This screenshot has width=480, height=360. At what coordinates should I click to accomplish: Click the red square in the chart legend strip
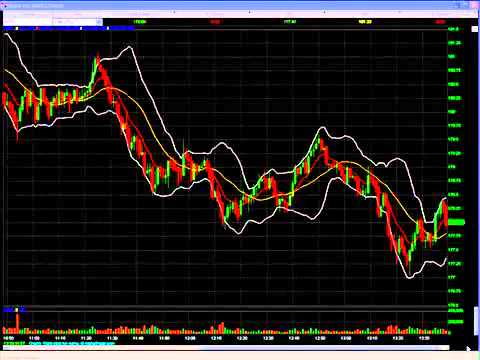(37, 29)
